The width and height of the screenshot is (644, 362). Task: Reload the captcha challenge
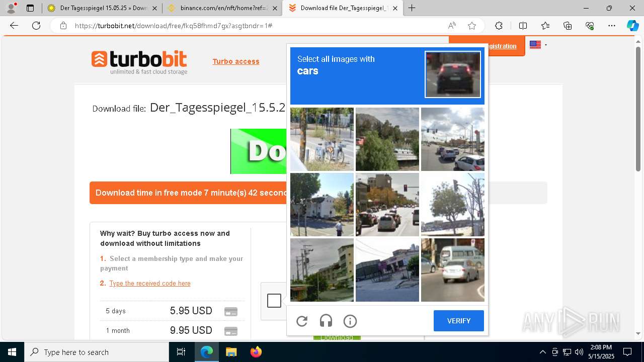pyautogui.click(x=302, y=321)
